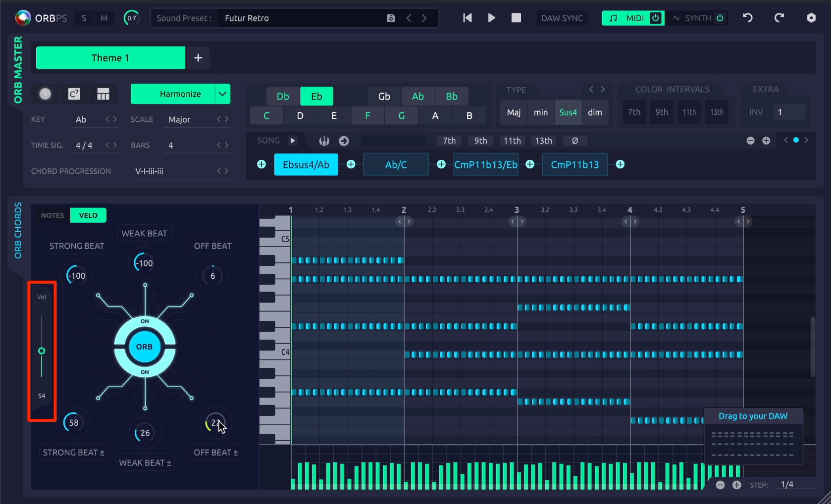Open the hexagon settings icon
This screenshot has width=831, height=504.
pyautogui.click(x=811, y=18)
